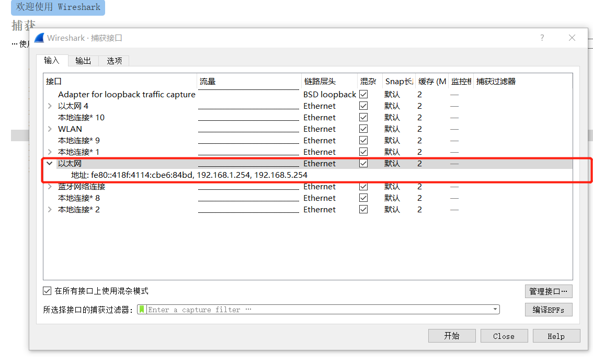Switch to the 输出 tab
The image size is (593, 364).
pyautogui.click(x=83, y=61)
